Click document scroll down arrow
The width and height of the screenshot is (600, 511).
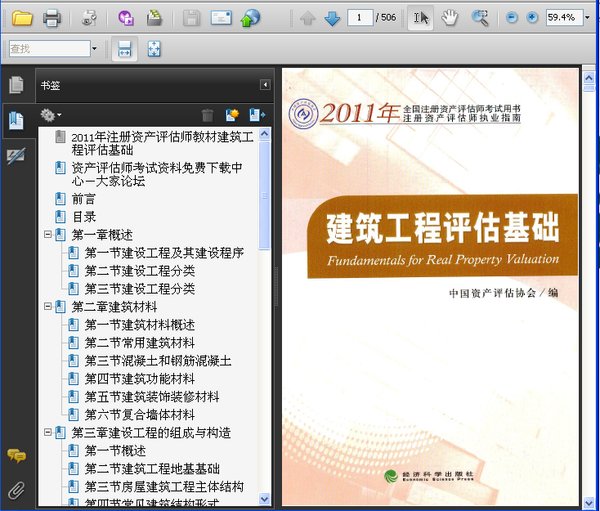(589, 503)
